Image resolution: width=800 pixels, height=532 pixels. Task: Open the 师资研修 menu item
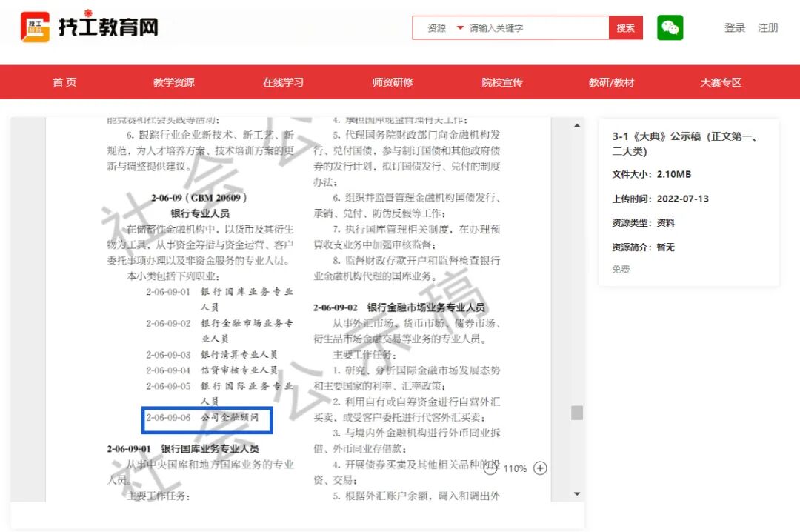393,82
